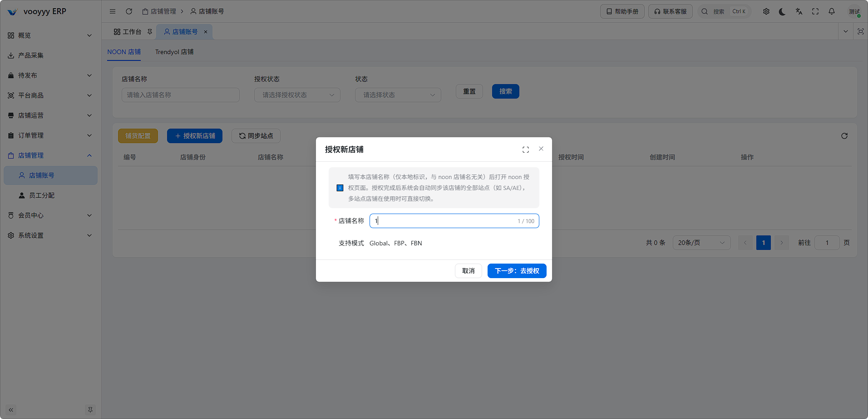The height and width of the screenshot is (419, 868).
Task: Select page 1 in pagination
Action: pyautogui.click(x=764, y=243)
